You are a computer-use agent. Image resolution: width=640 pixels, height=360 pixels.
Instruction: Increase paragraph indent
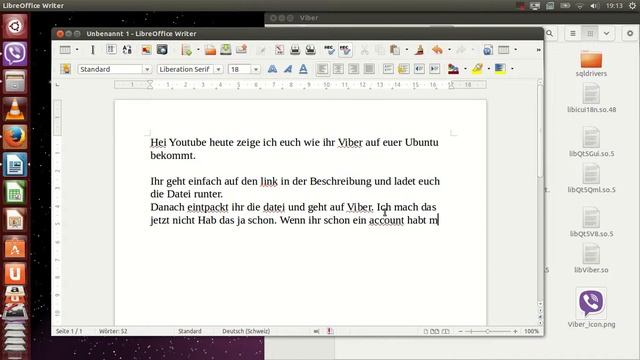(x=435, y=69)
